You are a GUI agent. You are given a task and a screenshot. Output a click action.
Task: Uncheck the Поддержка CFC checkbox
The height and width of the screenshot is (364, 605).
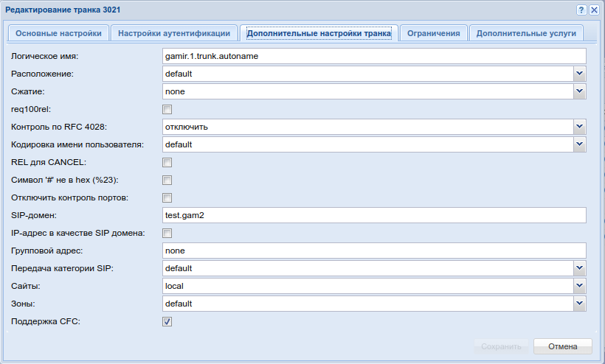[167, 321]
